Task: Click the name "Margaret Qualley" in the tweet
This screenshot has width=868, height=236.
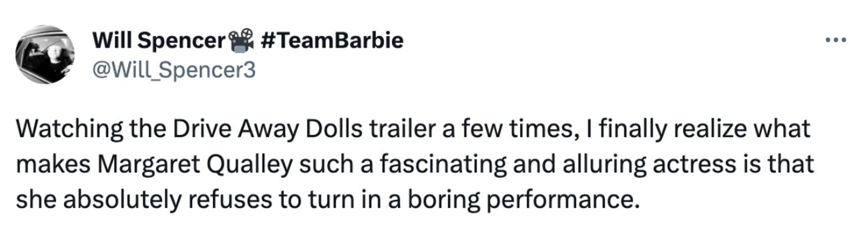Action: pyautogui.click(x=196, y=164)
